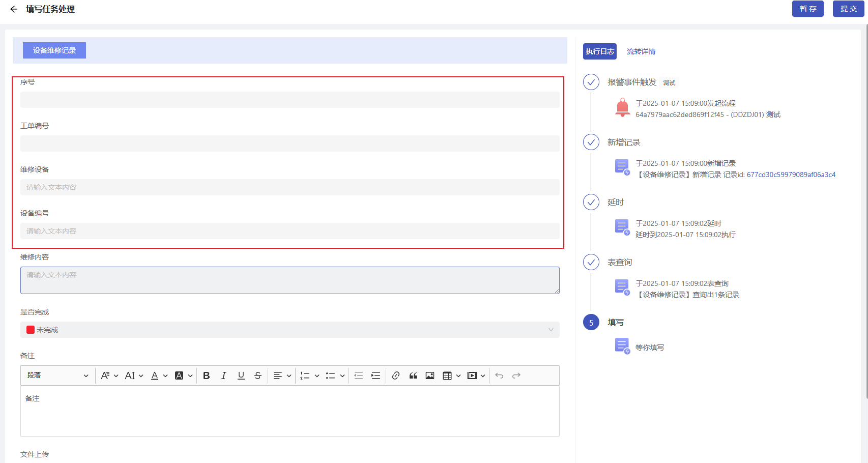Click the insert table icon
The height and width of the screenshot is (463, 868).
coord(447,375)
